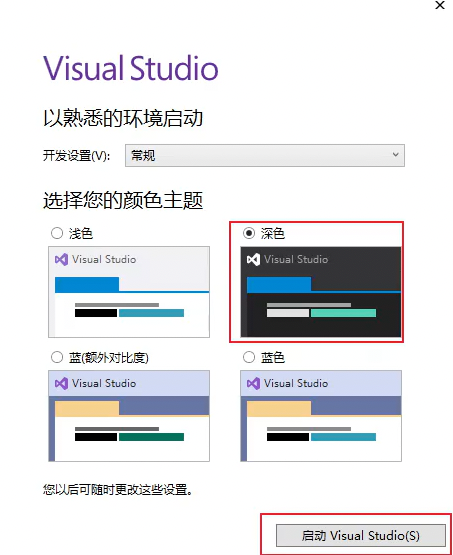Click the dark theme preview thumbnail
Image resolution: width=453 pixels, height=555 pixels.
[321, 292]
